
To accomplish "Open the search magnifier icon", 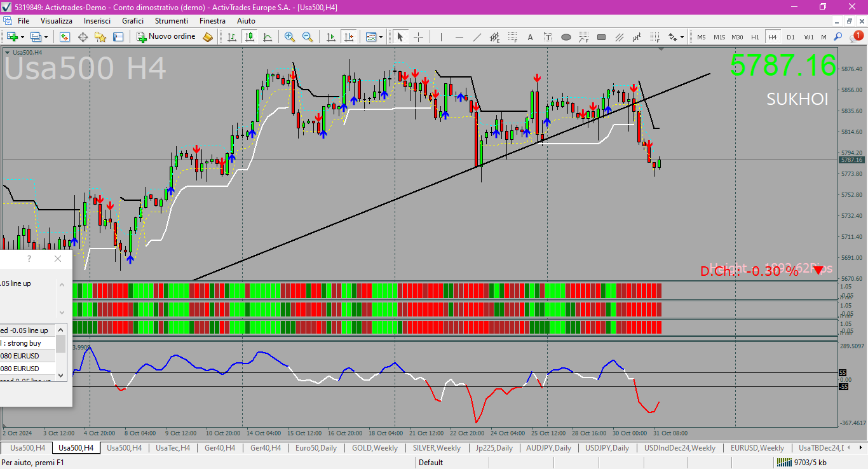I will point(838,37).
